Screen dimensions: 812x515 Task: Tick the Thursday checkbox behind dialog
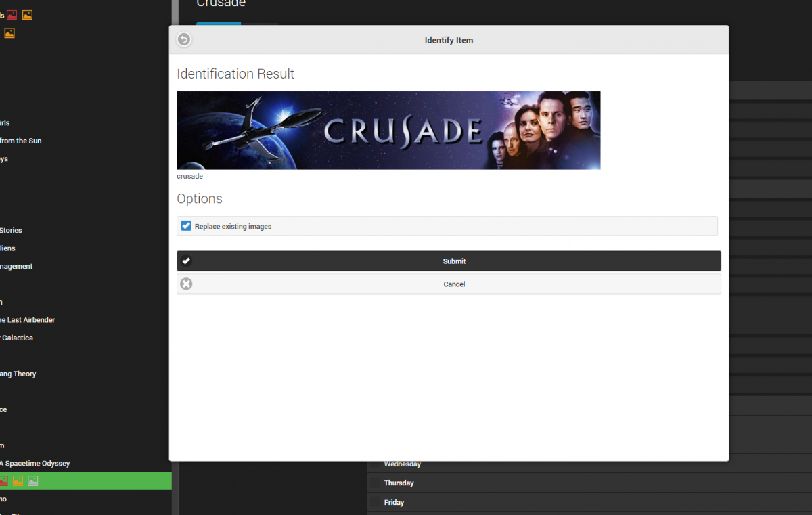point(375,483)
